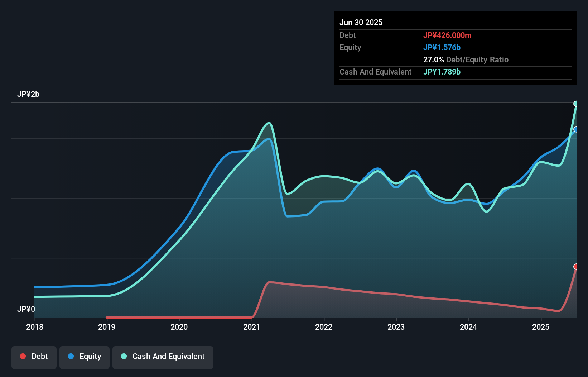Click the JP¥1.789b cash value link
588x377 pixels.
click(442, 72)
